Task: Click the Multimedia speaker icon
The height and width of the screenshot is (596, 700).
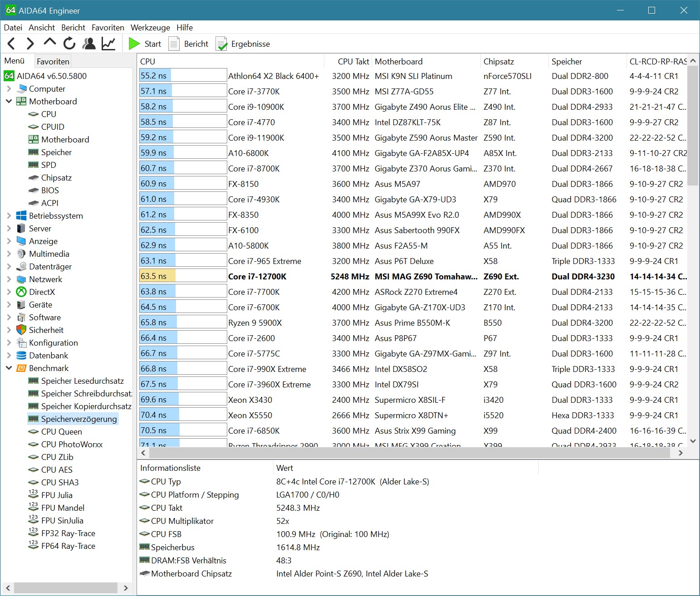Action: (x=21, y=254)
